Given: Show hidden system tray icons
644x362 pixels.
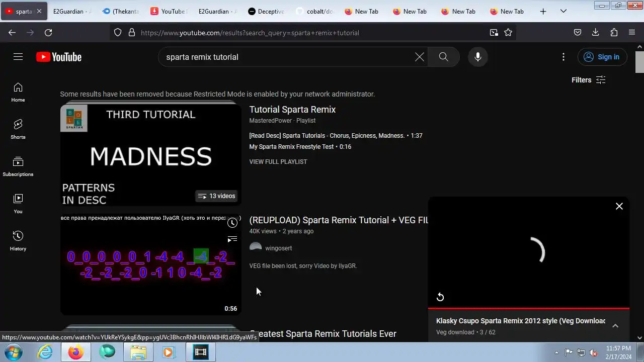Looking at the screenshot, I should pyautogui.click(x=556, y=352).
